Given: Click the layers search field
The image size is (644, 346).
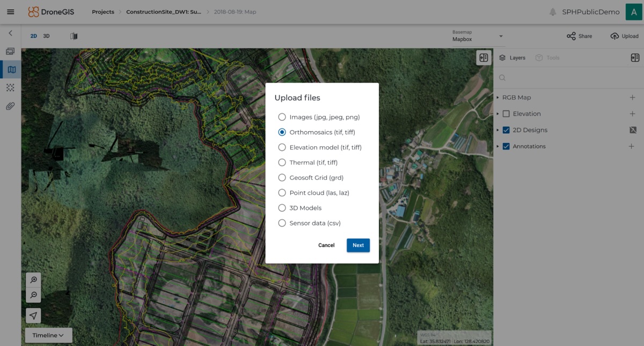Looking at the screenshot, I should coord(568,78).
